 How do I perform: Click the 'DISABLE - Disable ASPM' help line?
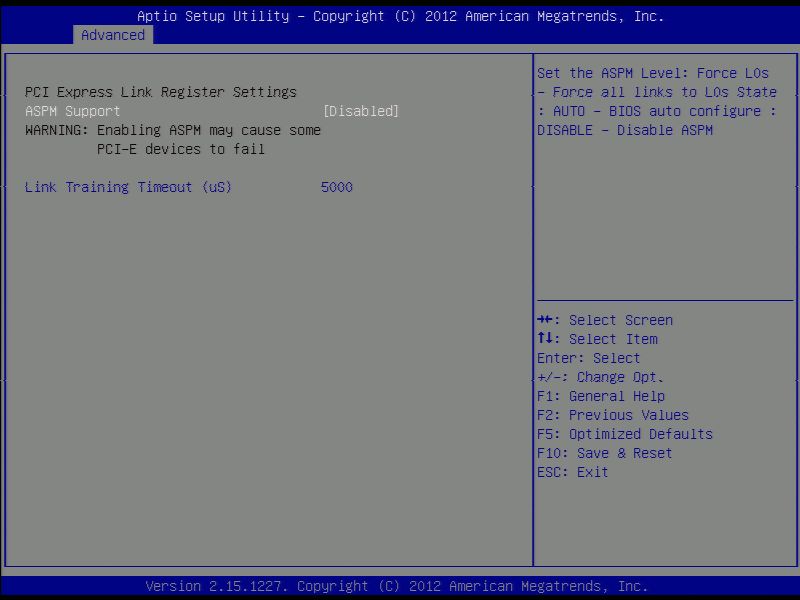[625, 131]
